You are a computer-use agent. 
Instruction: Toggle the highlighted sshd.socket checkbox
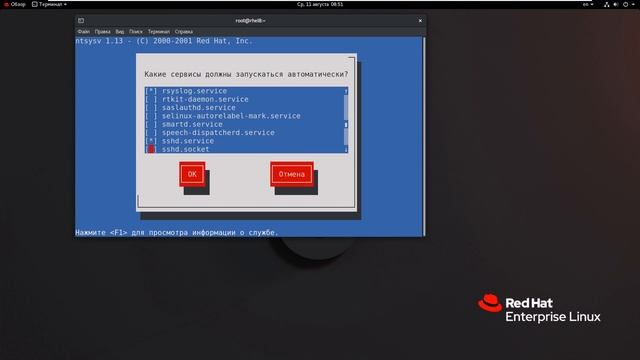tap(151, 149)
